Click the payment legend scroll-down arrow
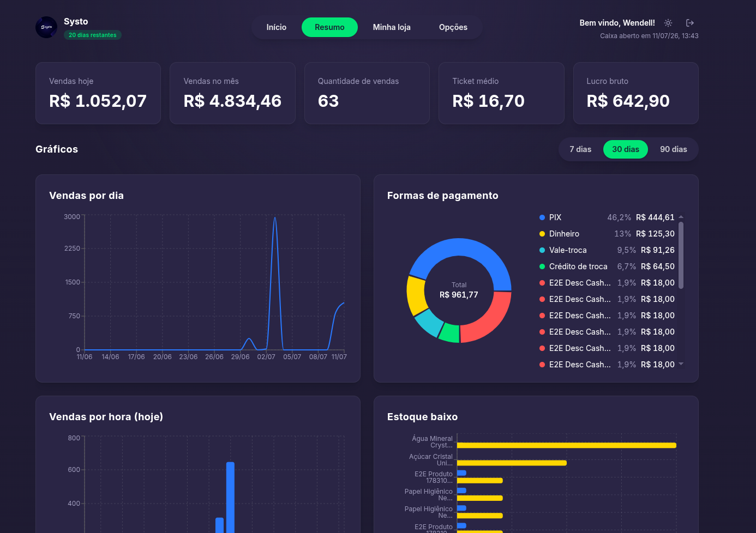 coord(681,364)
